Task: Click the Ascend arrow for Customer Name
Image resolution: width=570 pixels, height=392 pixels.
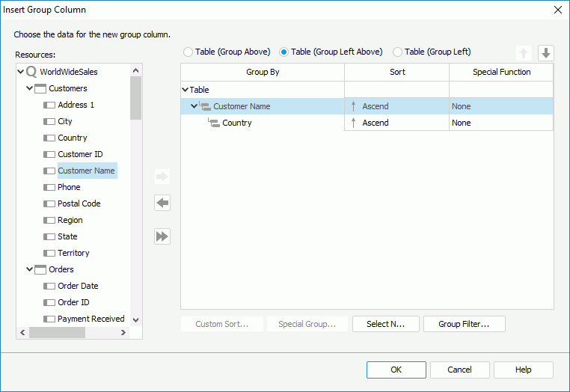Action: click(353, 106)
